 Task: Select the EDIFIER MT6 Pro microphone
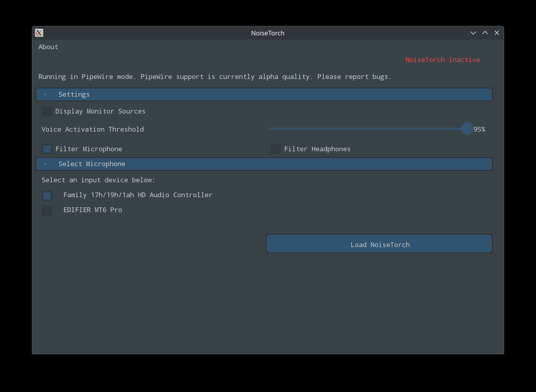47,211
